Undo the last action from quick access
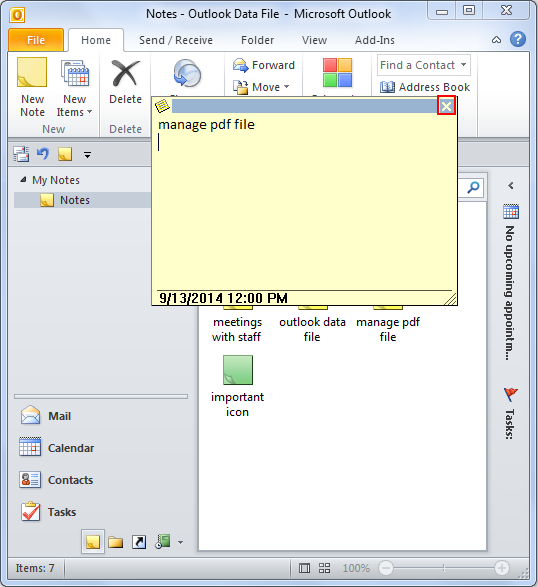 [x=43, y=154]
